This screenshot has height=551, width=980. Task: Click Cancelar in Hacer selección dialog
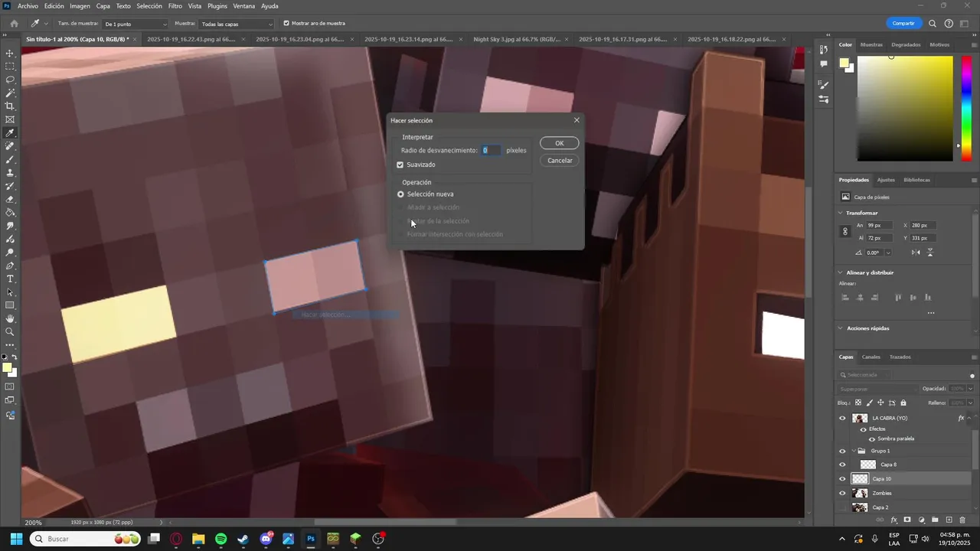(560, 161)
